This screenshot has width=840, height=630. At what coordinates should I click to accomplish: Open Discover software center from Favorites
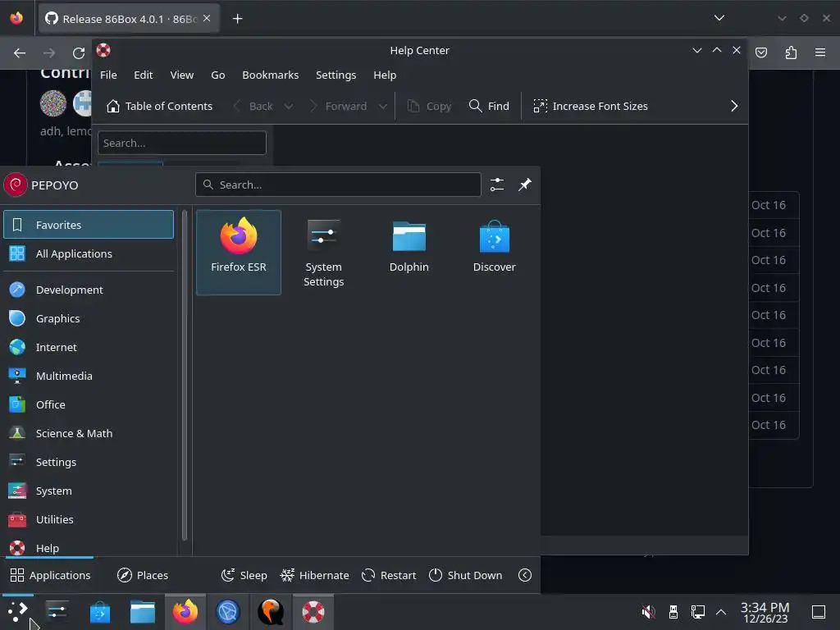click(x=494, y=252)
